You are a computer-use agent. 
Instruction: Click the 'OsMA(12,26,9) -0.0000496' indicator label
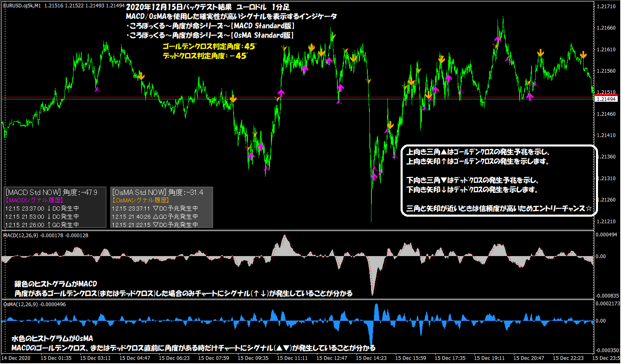tap(34, 304)
